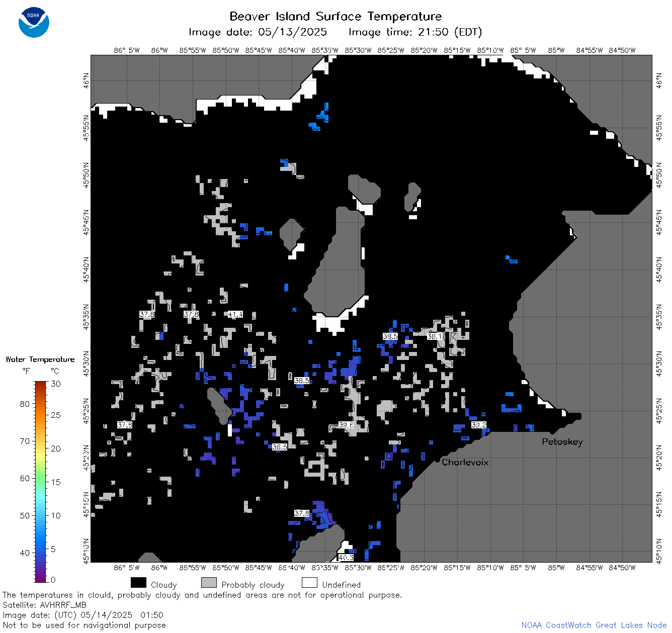672x633 pixels.
Task: Click the Undefined legend label
Action: [x=342, y=585]
